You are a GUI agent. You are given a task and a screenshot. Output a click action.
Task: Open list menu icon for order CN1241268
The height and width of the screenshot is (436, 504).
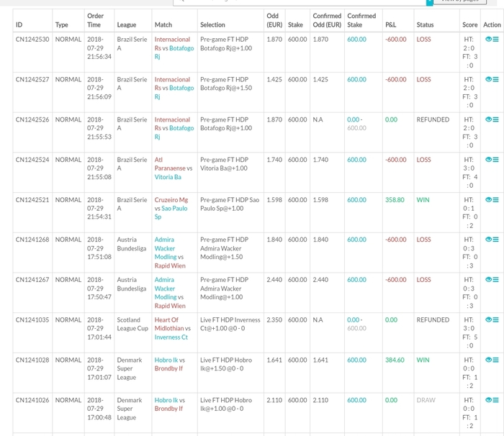point(496,240)
